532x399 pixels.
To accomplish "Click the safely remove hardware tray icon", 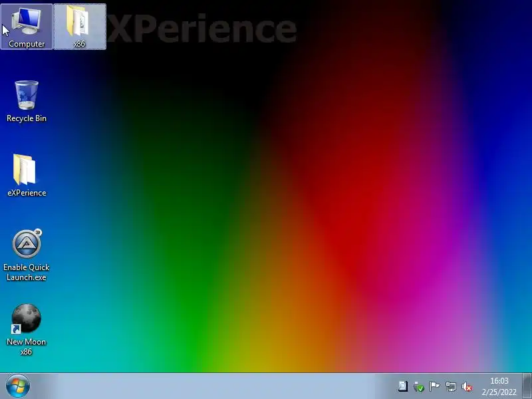I will [419, 386].
